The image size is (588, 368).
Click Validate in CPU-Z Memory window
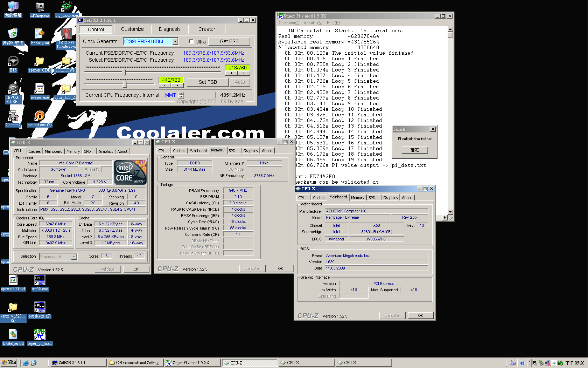pyautogui.click(x=252, y=268)
